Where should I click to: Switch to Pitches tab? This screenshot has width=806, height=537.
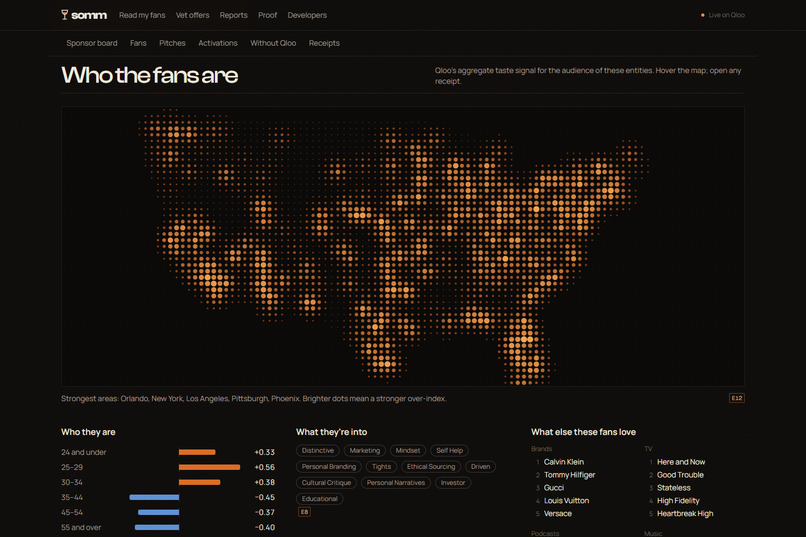click(x=172, y=43)
